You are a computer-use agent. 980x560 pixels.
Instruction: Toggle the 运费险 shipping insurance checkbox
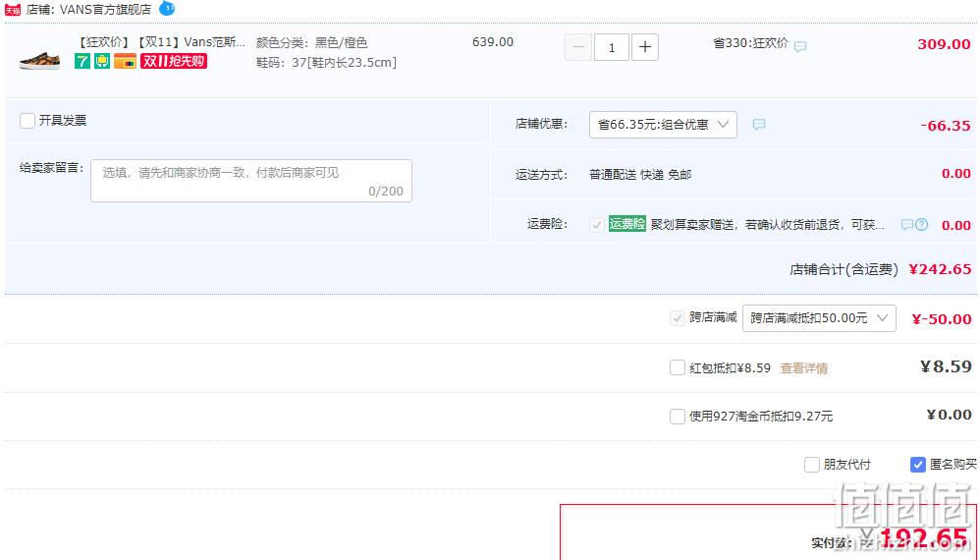coord(597,224)
